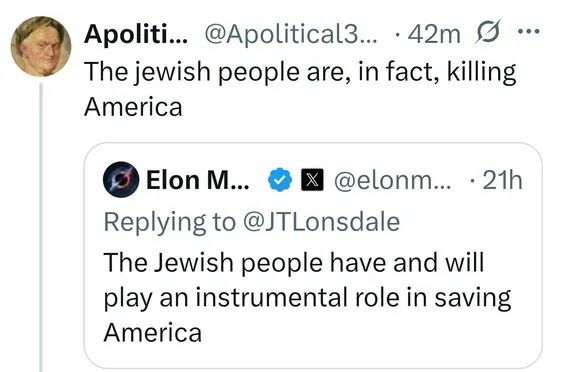
Task: Click the gray thread connector line
Action: pos(41,227)
